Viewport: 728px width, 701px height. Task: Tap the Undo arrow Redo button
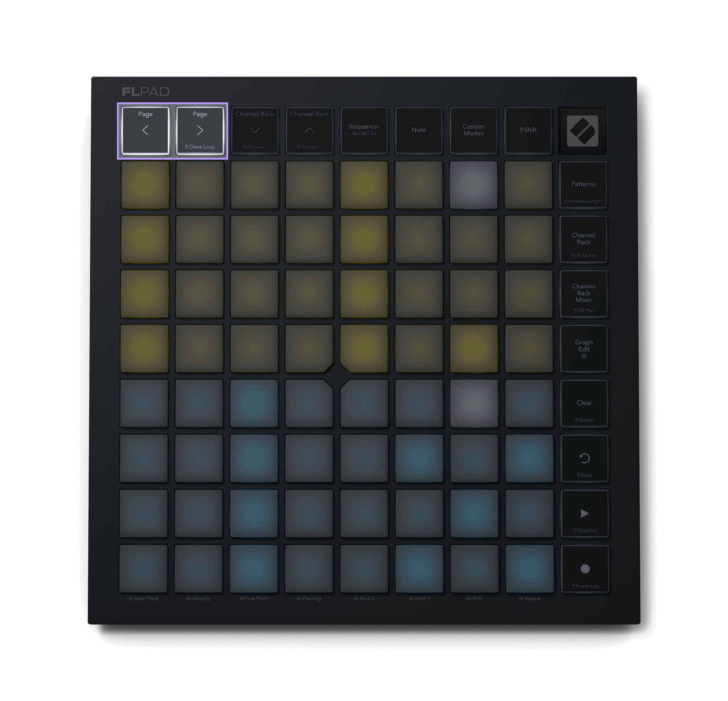pyautogui.click(x=584, y=459)
